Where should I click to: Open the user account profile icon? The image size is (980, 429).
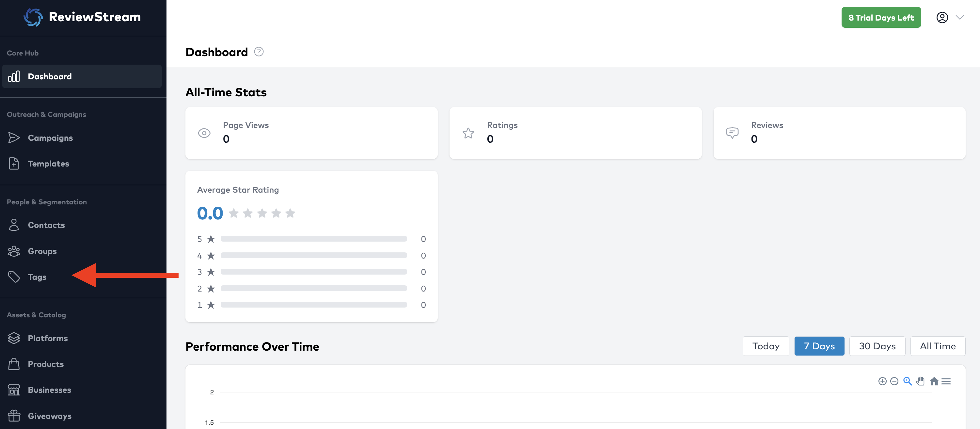tap(942, 18)
